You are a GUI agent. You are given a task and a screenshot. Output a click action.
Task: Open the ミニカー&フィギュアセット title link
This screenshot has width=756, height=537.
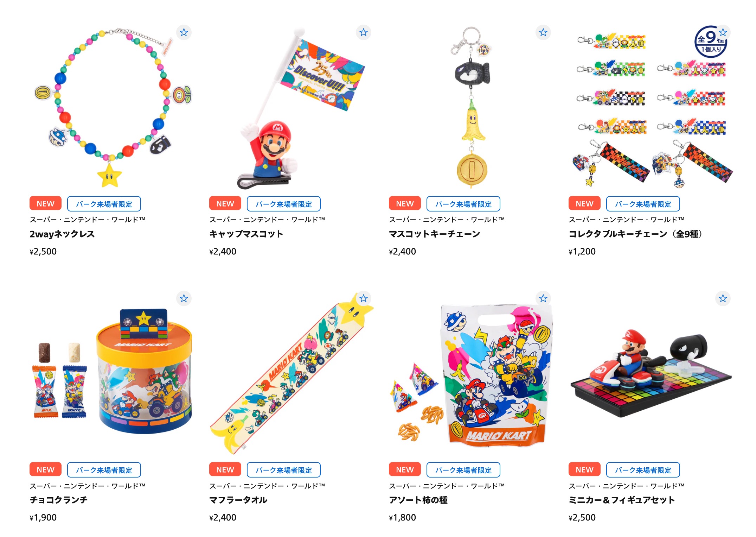tap(622, 500)
